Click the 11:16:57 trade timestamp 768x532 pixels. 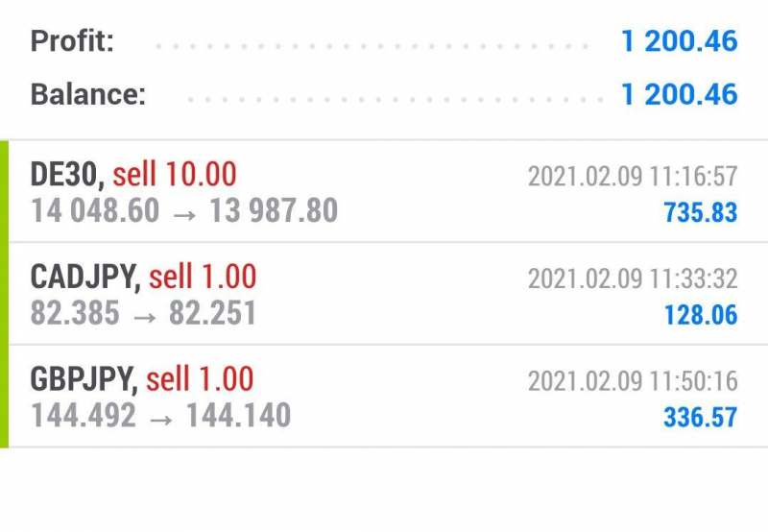(633, 177)
